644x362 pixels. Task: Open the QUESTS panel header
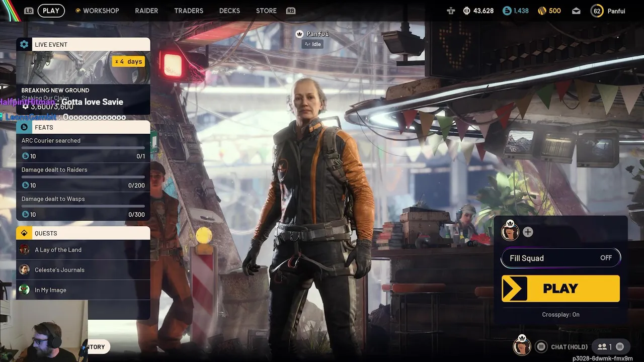point(83,233)
